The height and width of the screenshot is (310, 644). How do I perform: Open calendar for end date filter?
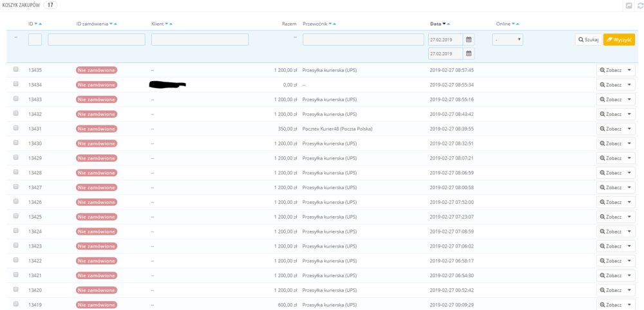tap(469, 53)
